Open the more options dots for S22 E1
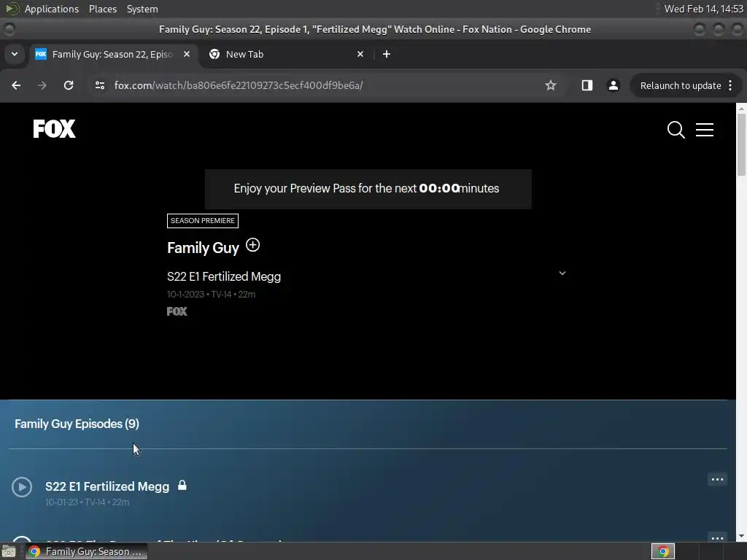The height and width of the screenshot is (560, 747). 717,480
